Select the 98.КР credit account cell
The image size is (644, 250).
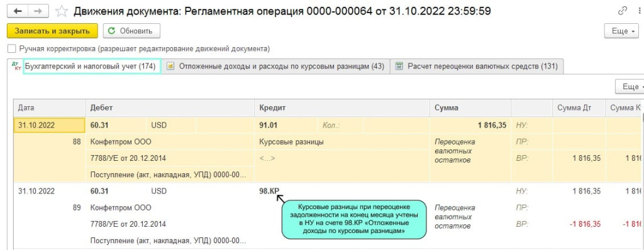(269, 191)
